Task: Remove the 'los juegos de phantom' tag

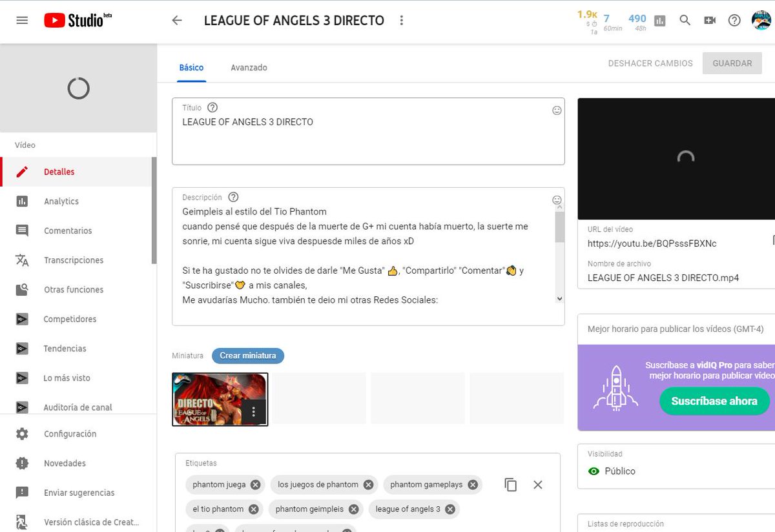Action: [x=368, y=485]
